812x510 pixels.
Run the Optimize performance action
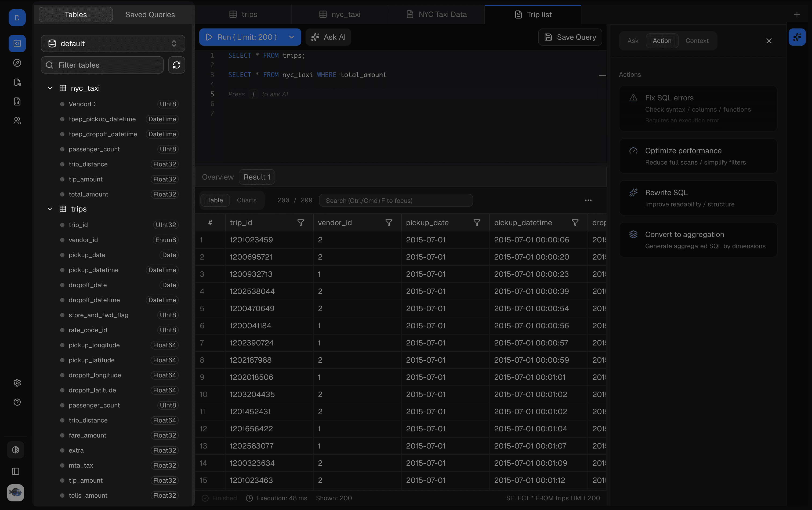pyautogui.click(x=698, y=156)
